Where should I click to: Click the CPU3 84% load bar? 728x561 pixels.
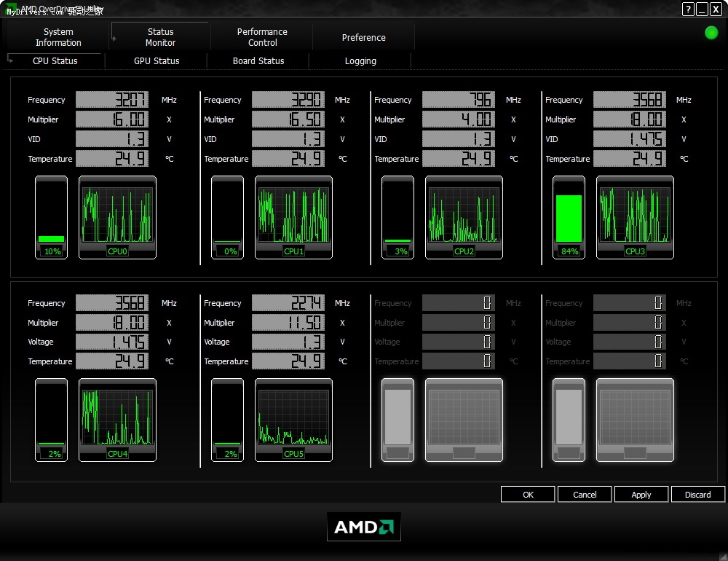(x=569, y=217)
